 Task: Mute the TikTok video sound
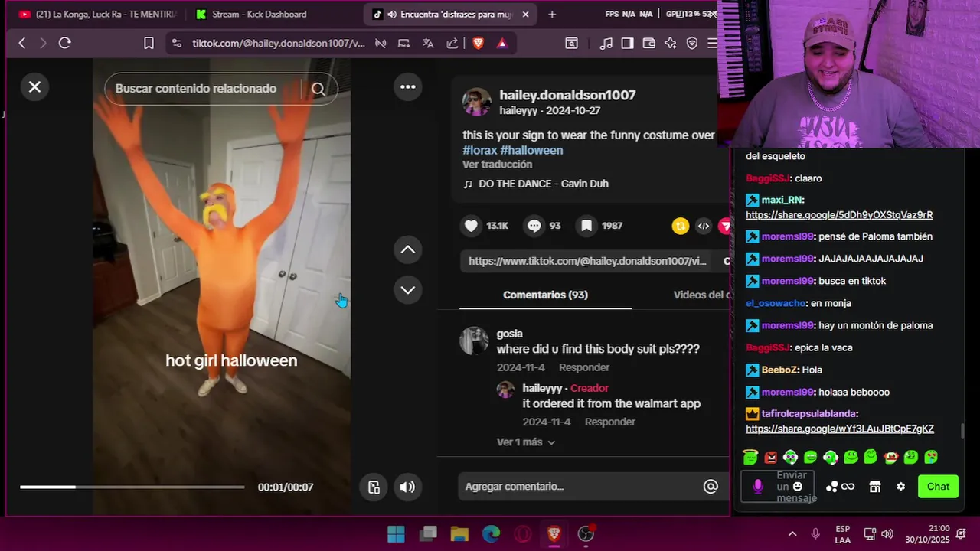tap(407, 487)
